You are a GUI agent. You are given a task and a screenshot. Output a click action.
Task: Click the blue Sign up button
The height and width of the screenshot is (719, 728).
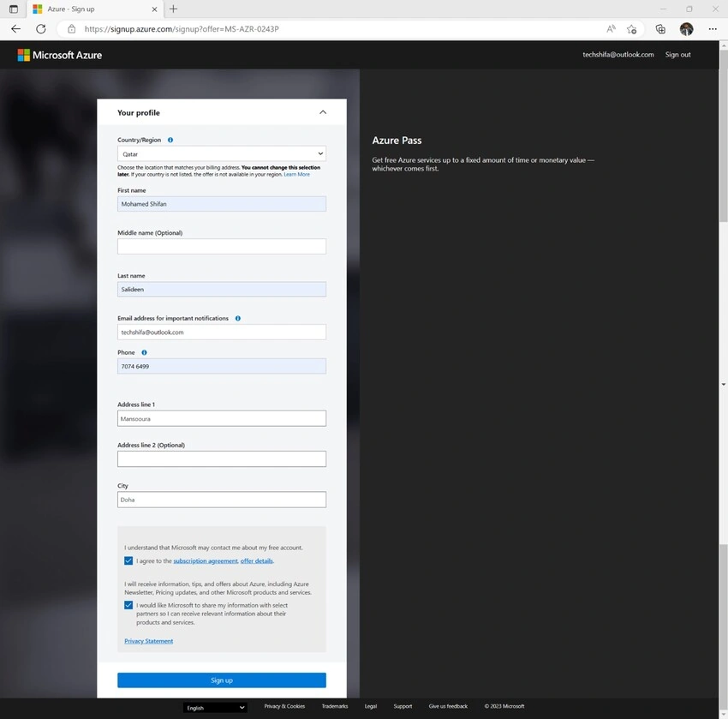[x=222, y=680]
